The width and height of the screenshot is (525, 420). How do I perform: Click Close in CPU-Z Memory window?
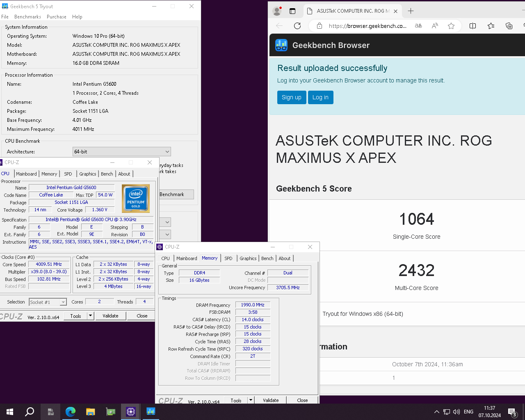point(302,400)
